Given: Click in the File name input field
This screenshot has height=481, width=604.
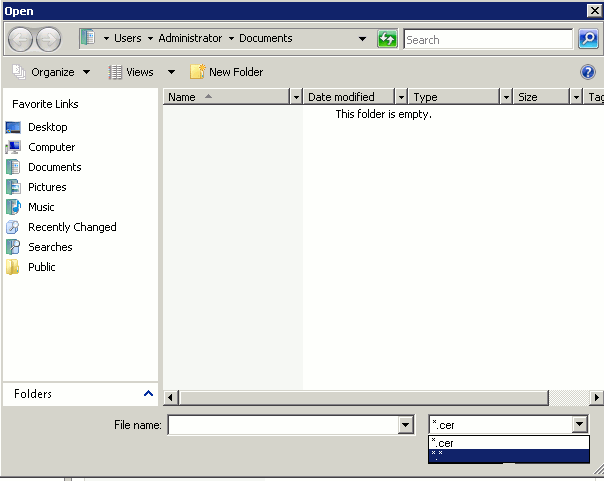Looking at the screenshot, I should pos(281,425).
